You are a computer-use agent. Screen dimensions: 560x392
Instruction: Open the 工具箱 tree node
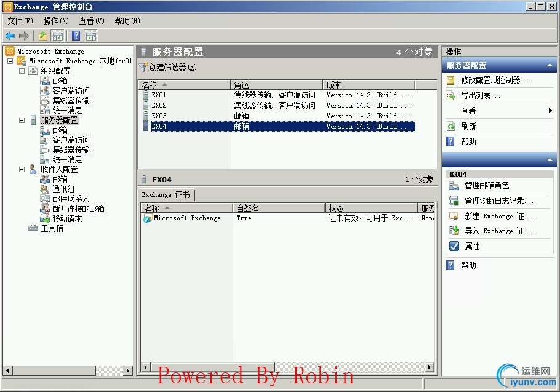[52, 228]
